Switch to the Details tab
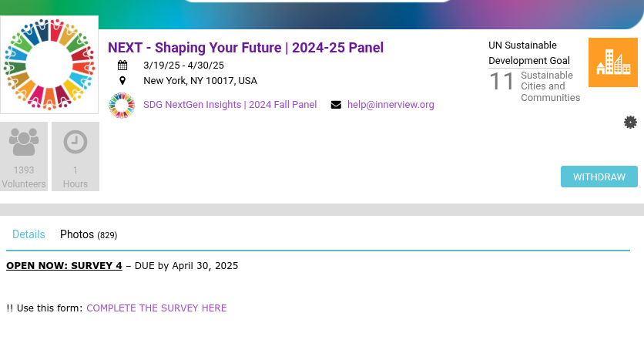Viewport: 644px width, 360px height. pyautogui.click(x=29, y=234)
